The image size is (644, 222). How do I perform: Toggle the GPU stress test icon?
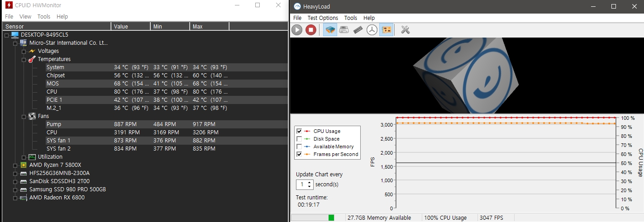click(x=386, y=30)
